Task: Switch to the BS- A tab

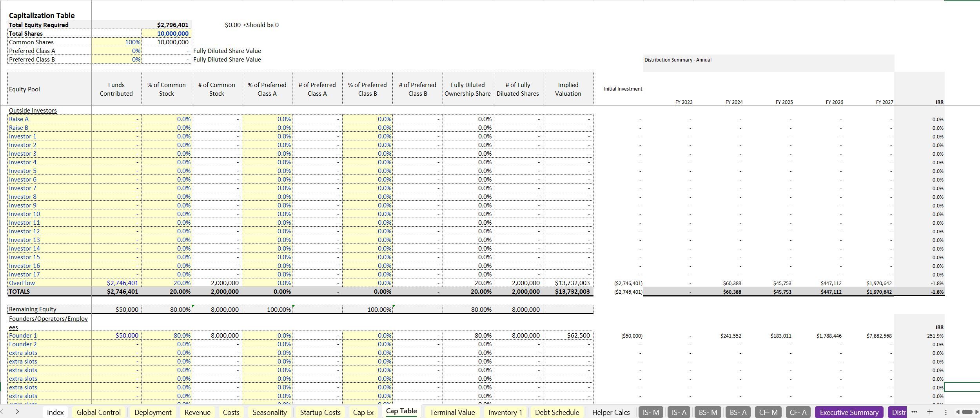Action: (738, 412)
